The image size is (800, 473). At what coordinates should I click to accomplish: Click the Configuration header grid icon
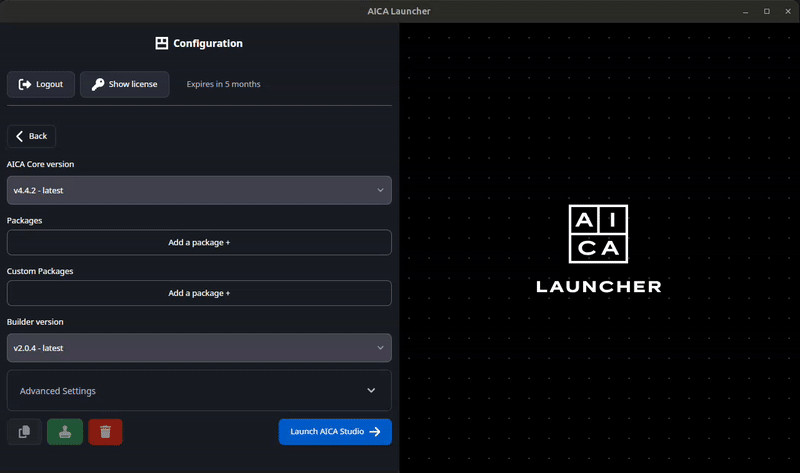tap(162, 43)
